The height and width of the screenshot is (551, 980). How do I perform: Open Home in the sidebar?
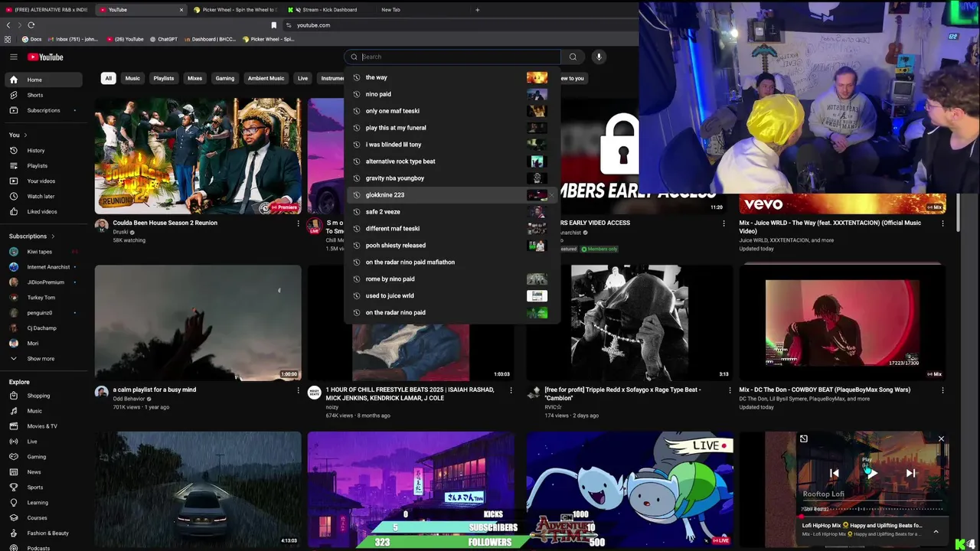(43, 80)
